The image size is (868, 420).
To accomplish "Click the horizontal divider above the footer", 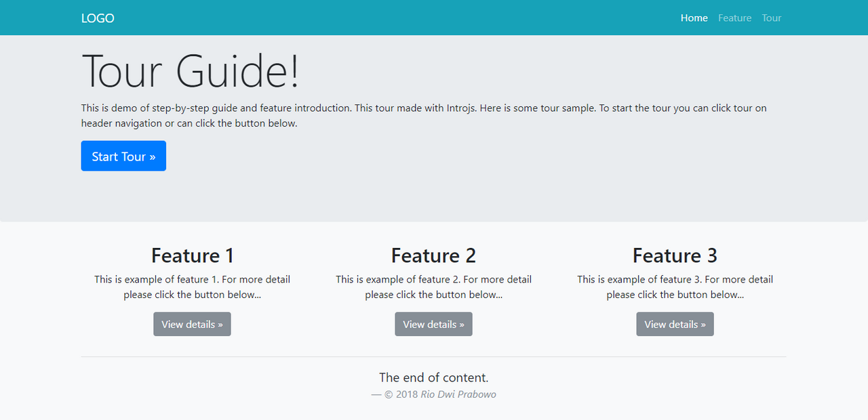I will 433,356.
